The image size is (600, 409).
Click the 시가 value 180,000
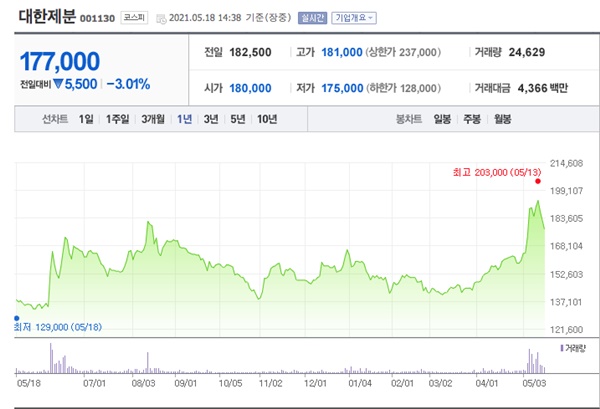(250, 88)
